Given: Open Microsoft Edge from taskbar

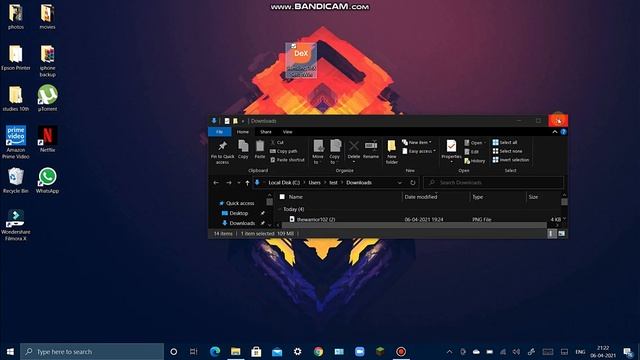Looking at the screenshot, I should (215, 351).
